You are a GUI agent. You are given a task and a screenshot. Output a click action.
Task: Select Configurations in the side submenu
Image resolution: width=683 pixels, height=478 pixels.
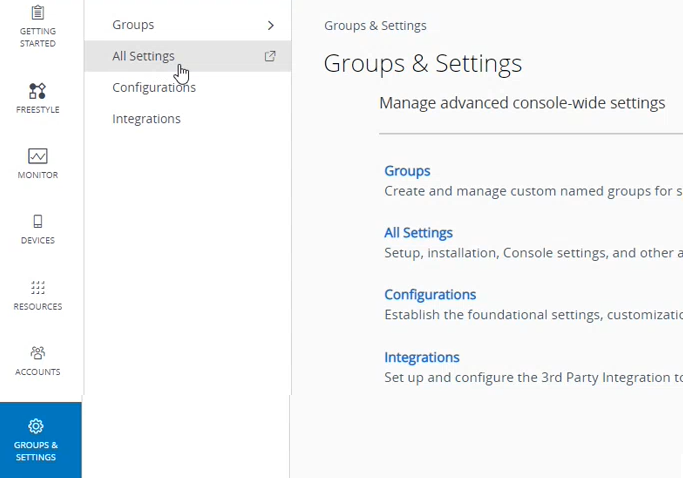(x=154, y=87)
